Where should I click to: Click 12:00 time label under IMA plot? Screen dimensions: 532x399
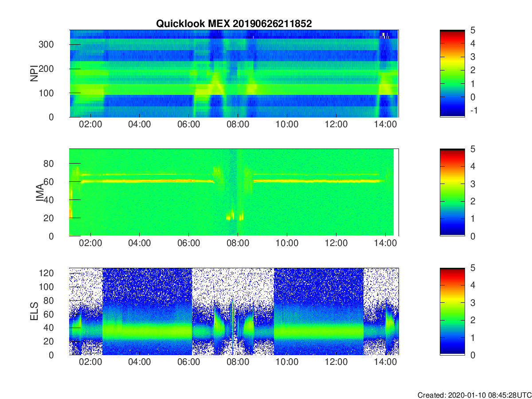click(336, 244)
